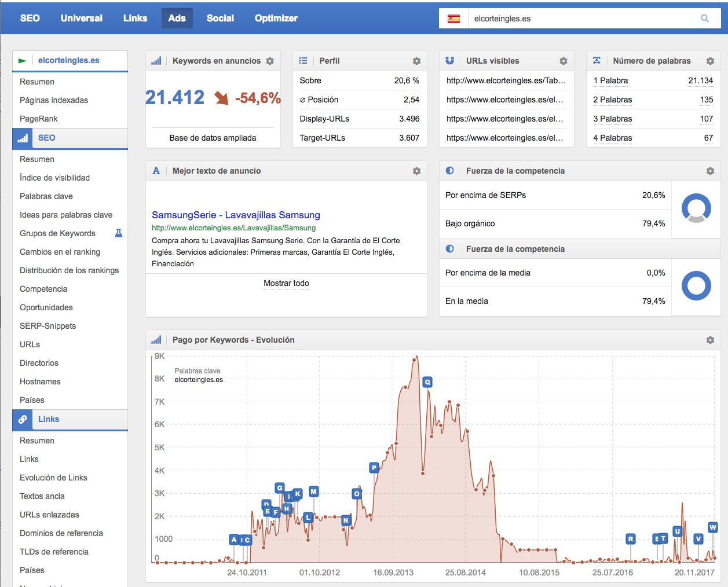Click the search magnifier icon

tap(704, 19)
